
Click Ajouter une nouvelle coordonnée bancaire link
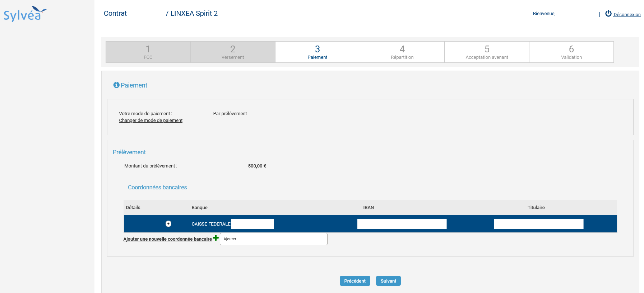point(168,239)
